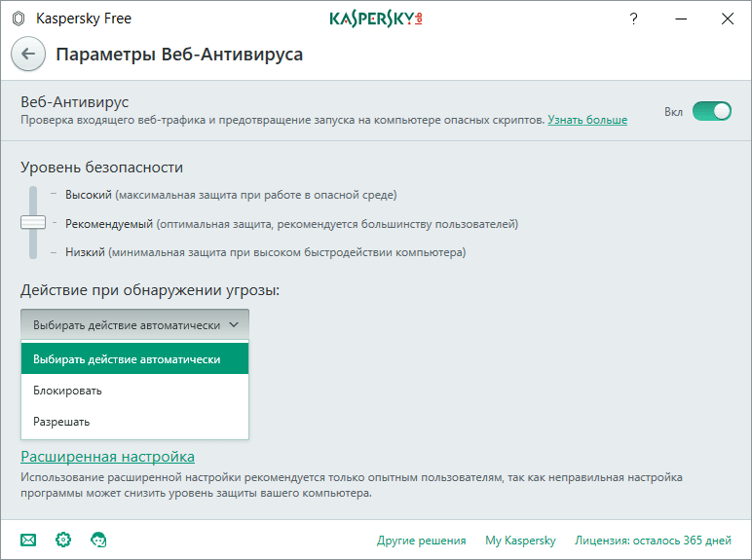This screenshot has width=752, height=560.
Task: Open settings with the gear icon
Action: pyautogui.click(x=63, y=540)
